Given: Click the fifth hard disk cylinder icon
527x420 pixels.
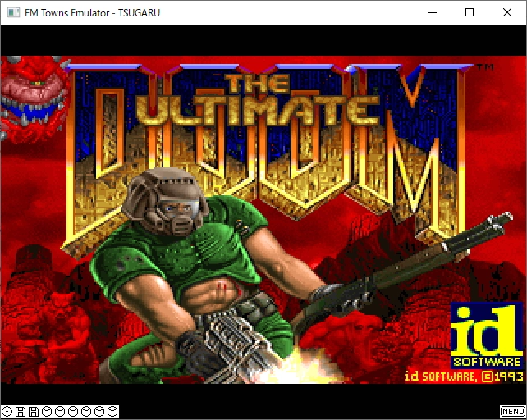Looking at the screenshot, I should pyautogui.click(x=99, y=411).
